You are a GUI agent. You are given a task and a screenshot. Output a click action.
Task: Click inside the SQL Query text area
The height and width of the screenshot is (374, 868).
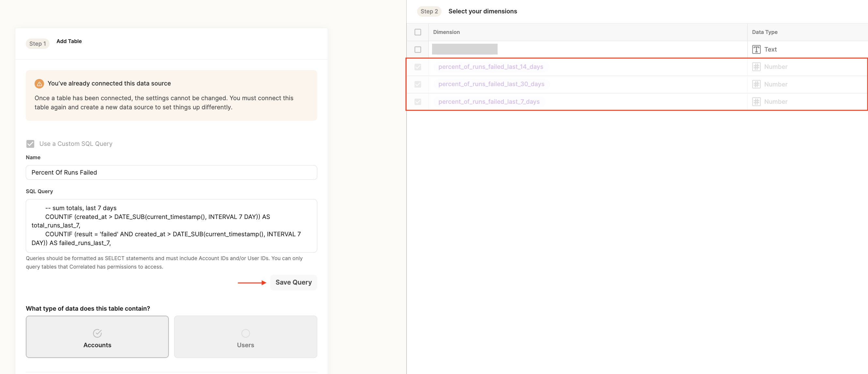[171, 226]
